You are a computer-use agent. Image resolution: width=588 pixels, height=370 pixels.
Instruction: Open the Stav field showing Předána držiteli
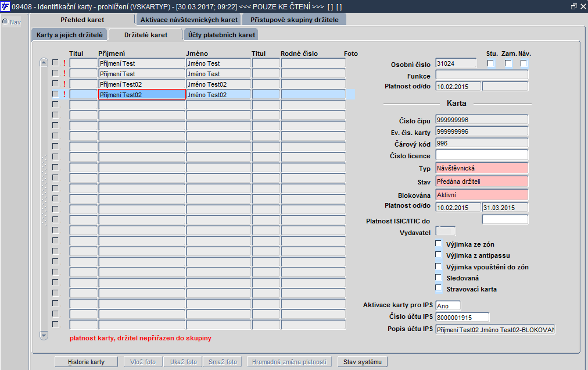(482, 182)
